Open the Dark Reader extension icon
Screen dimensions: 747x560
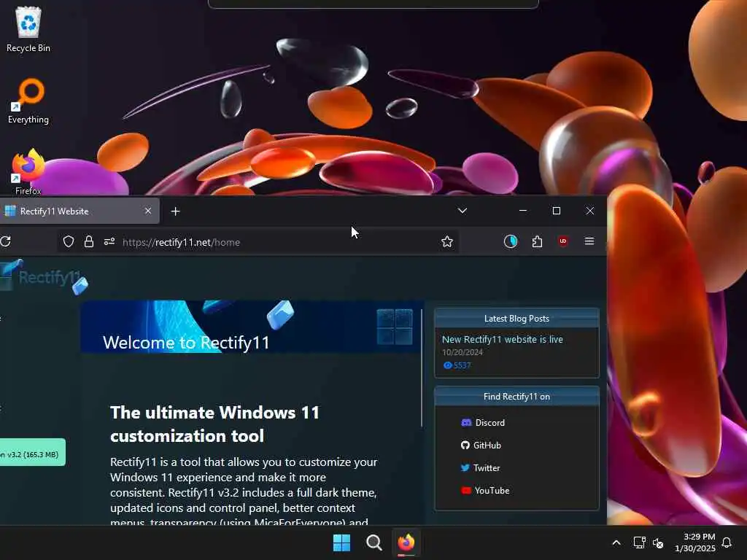coord(510,241)
